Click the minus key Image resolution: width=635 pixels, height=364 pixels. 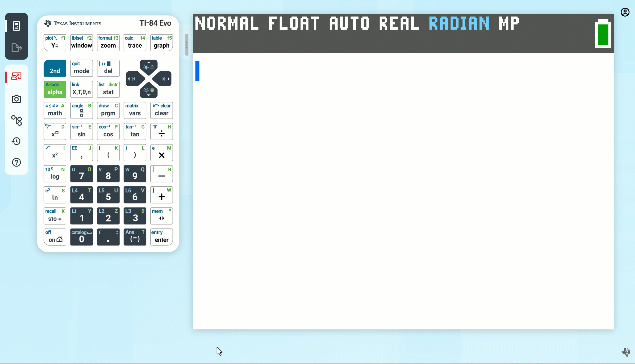point(162,174)
